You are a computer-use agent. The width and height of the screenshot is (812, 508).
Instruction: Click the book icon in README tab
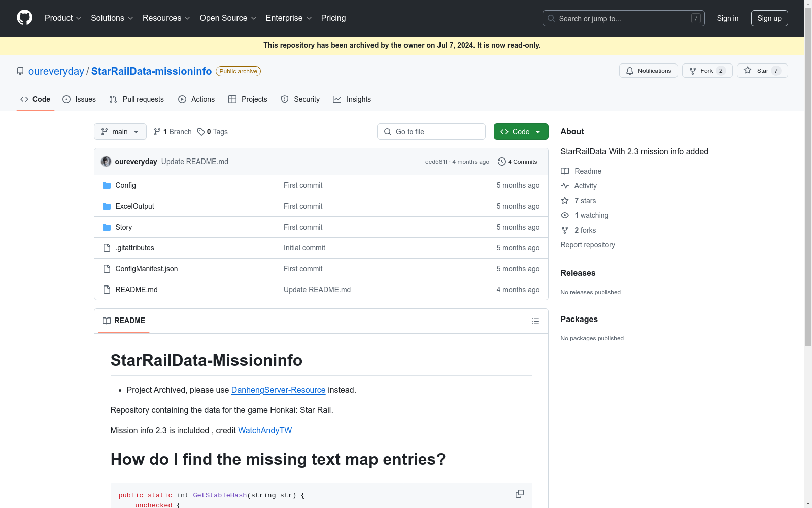point(107,321)
